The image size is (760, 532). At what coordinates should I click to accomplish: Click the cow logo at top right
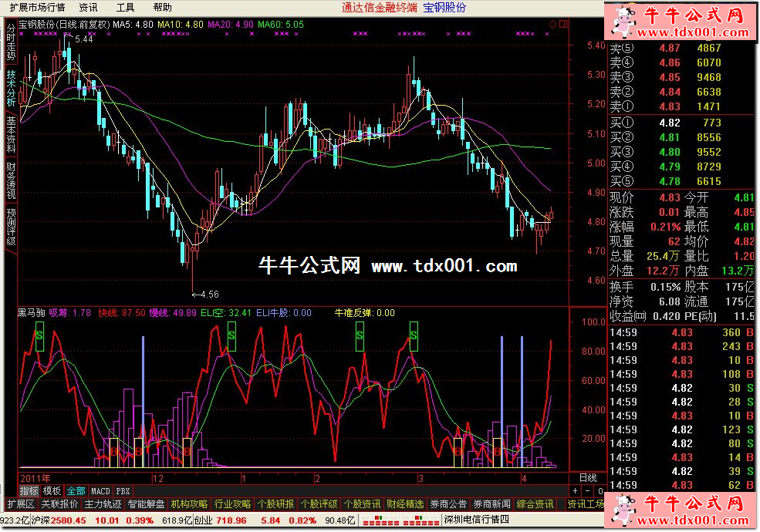pyautogui.click(x=623, y=22)
